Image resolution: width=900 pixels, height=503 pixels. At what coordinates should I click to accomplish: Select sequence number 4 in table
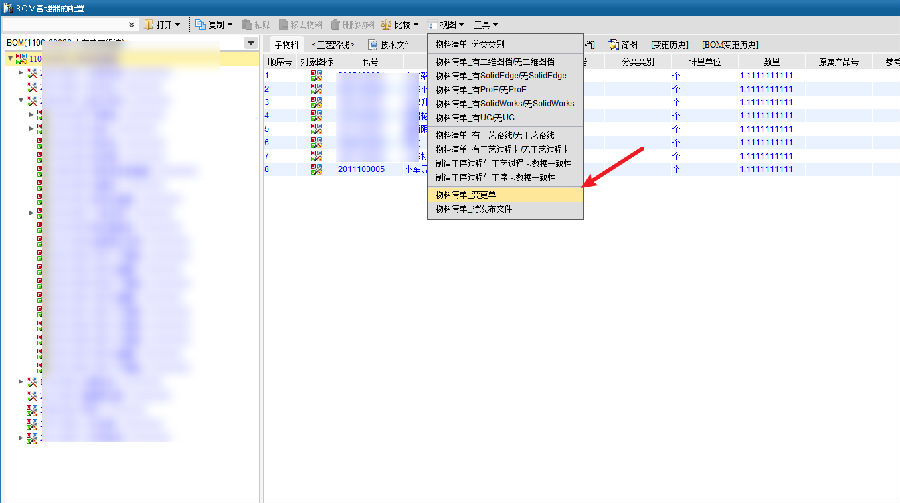click(x=267, y=115)
